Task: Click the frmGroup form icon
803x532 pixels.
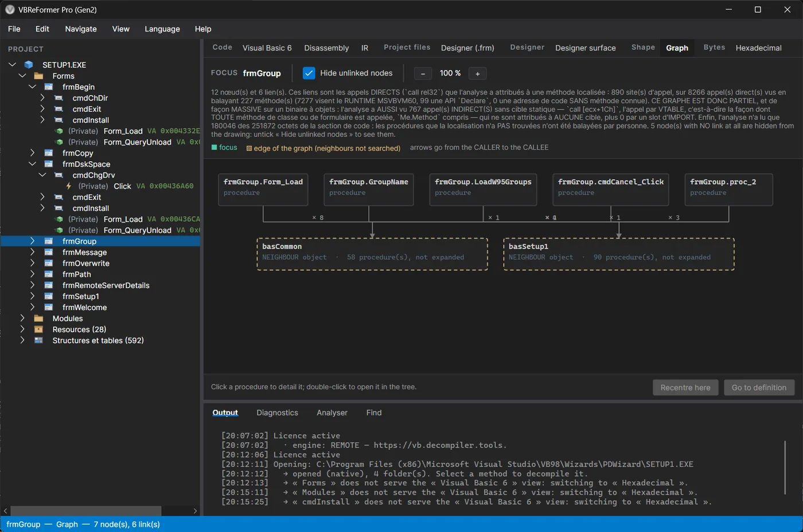Action: click(x=49, y=241)
